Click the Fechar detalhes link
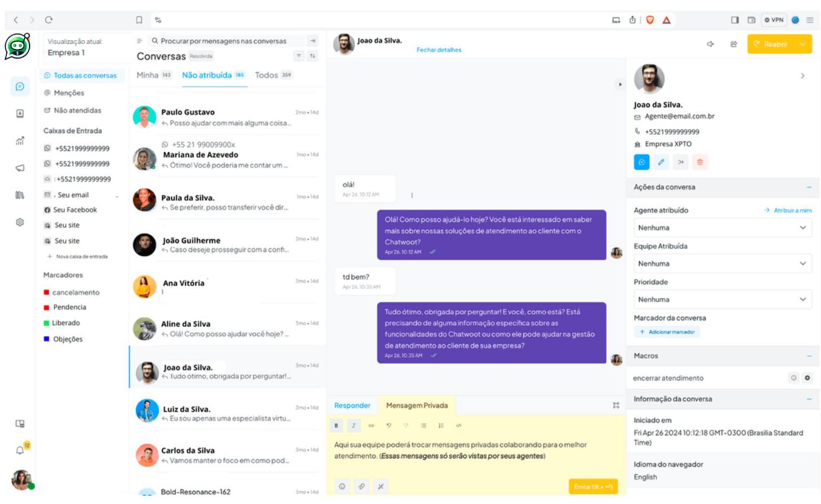The image size is (821, 504). pos(439,50)
